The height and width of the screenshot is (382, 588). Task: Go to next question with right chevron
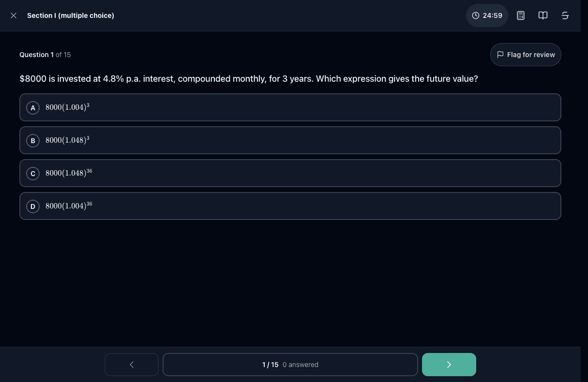point(449,365)
